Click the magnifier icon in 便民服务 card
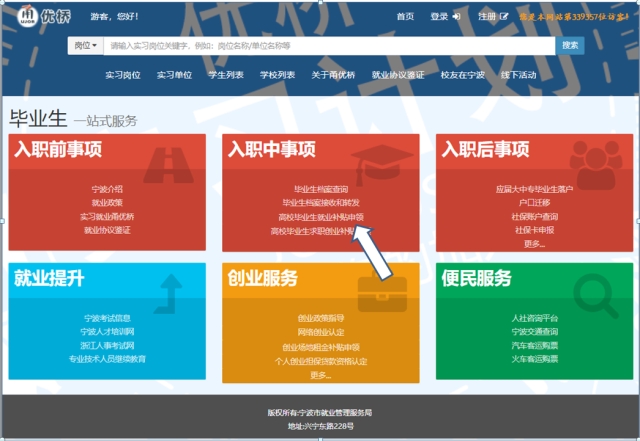This screenshot has width=640, height=441. [x=596, y=290]
